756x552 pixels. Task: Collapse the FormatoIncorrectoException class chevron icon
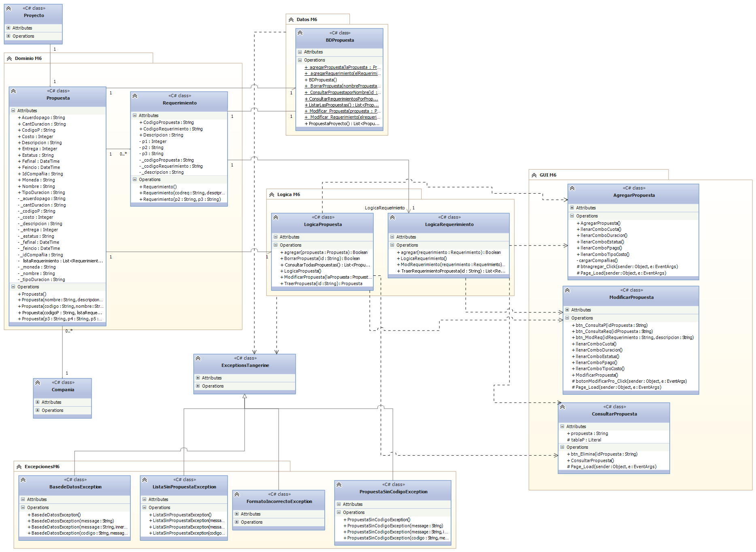click(x=237, y=494)
